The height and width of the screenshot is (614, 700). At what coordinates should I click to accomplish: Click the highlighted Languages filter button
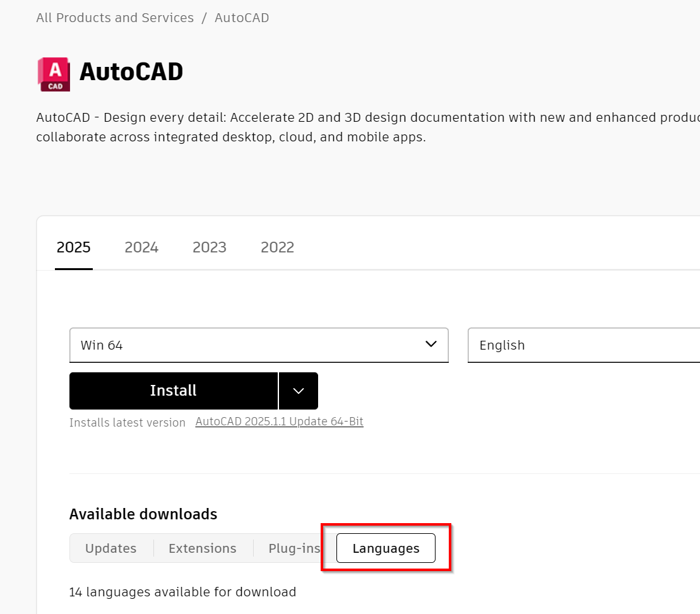385,548
